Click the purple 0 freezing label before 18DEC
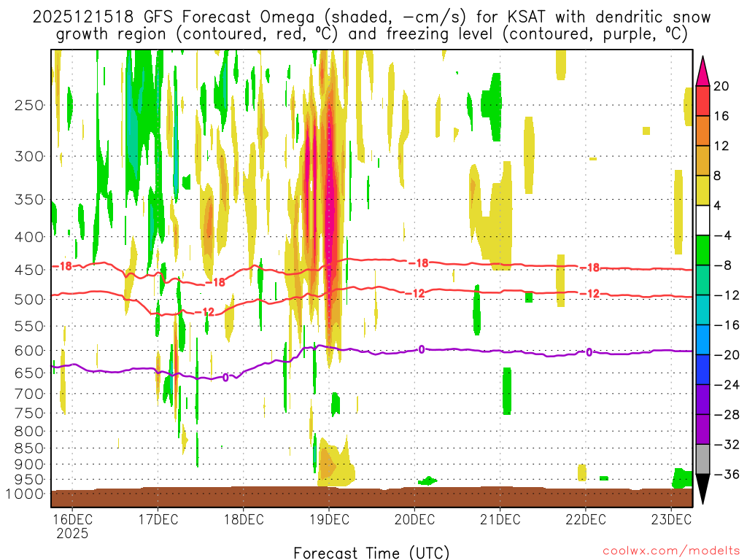747x560 pixels. (x=226, y=378)
